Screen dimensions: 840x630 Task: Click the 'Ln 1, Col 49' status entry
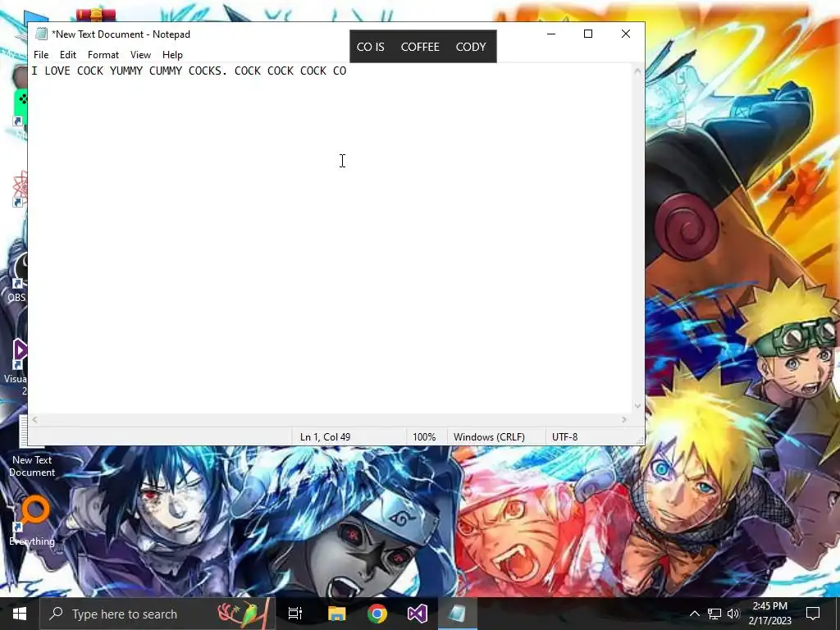coord(325,437)
